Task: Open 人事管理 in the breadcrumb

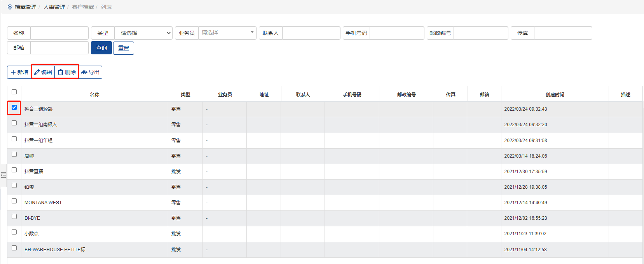Action: (54, 7)
